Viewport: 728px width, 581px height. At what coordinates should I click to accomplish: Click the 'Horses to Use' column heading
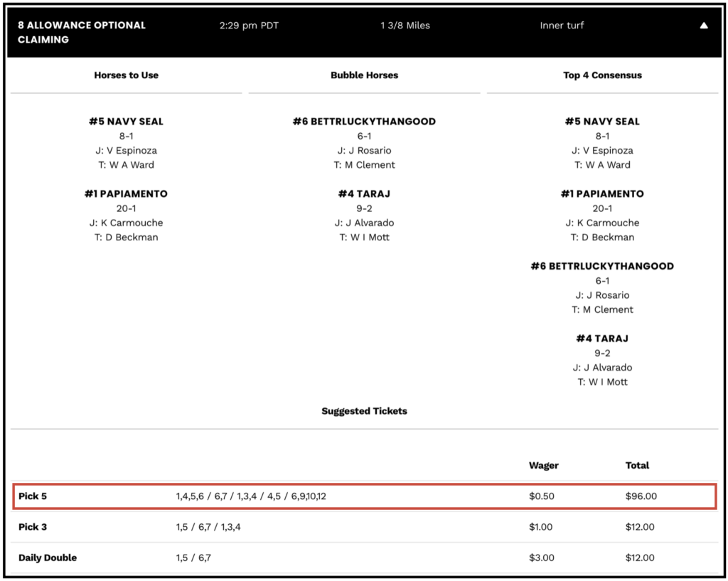(x=127, y=75)
